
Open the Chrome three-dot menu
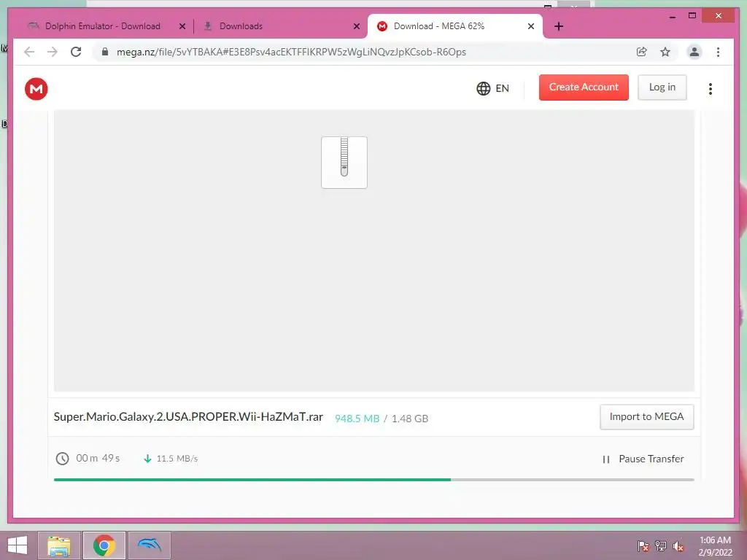pos(718,52)
